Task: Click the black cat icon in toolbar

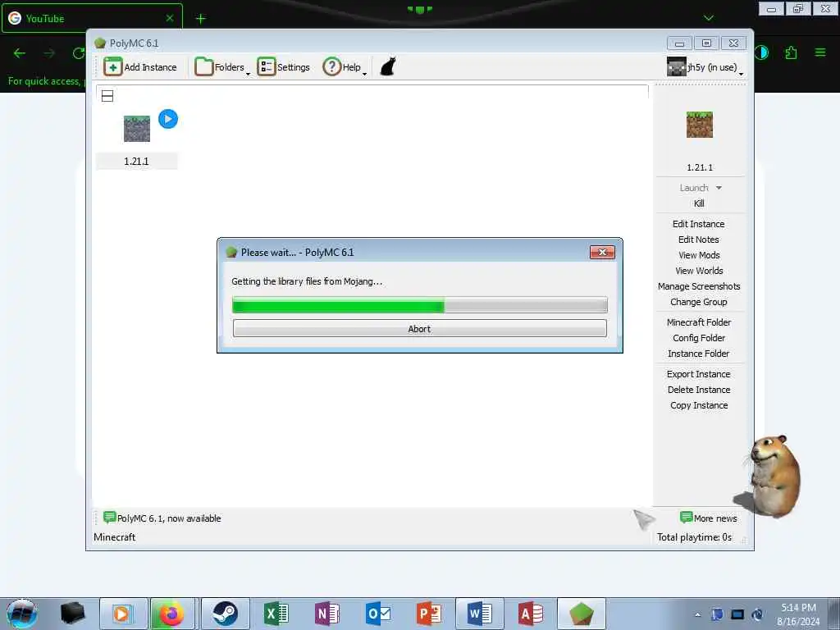Action: click(388, 67)
